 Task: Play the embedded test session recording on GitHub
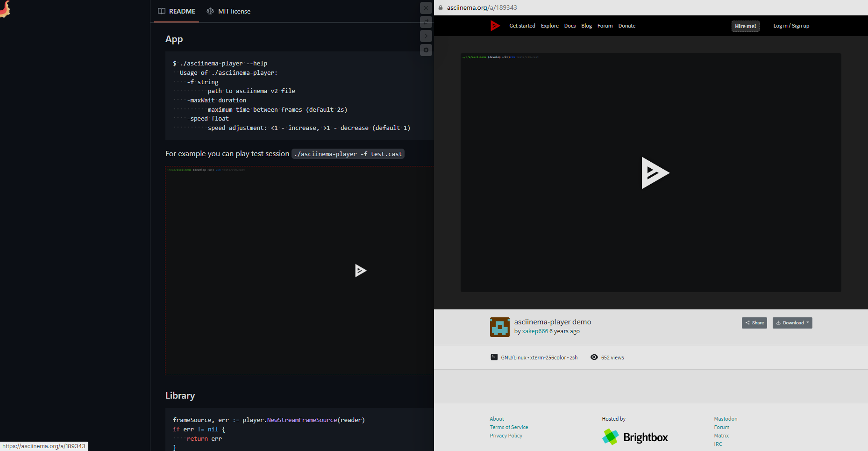click(x=361, y=271)
